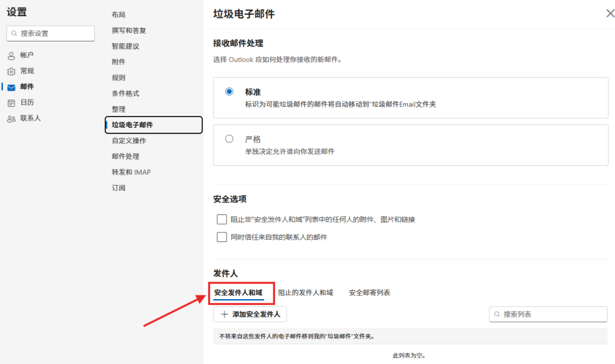Click the 邮件 envelope icon

pos(11,87)
